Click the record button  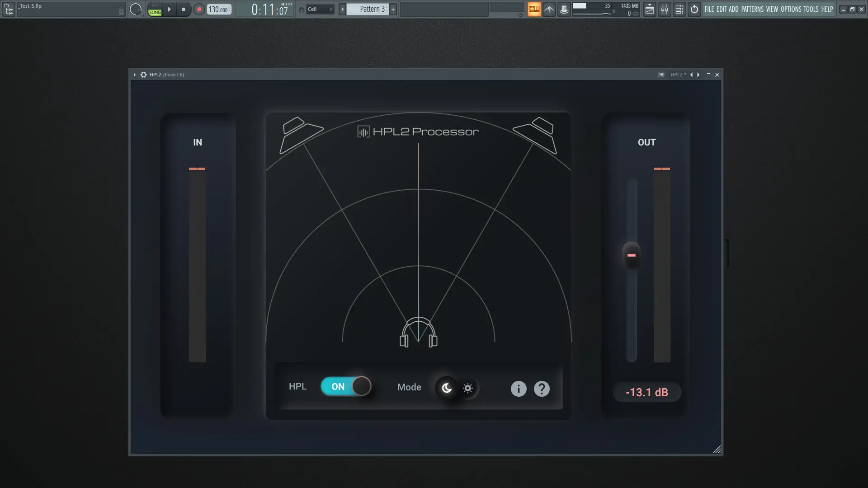(x=199, y=9)
